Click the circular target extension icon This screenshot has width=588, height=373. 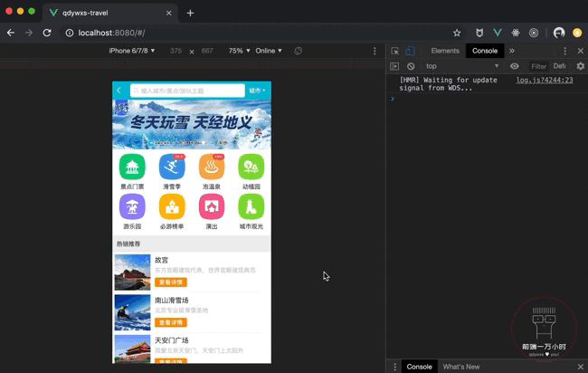click(534, 33)
